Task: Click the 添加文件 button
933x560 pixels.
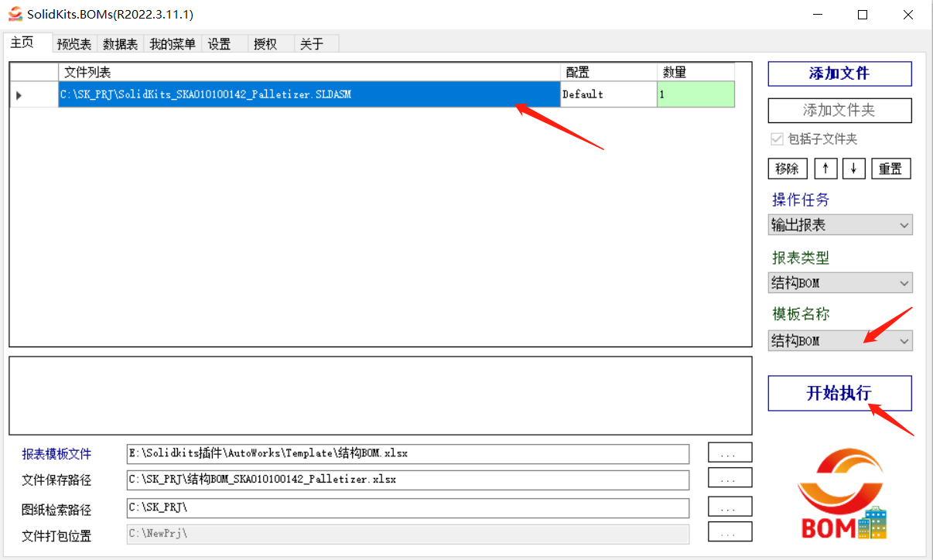Action: coord(839,74)
